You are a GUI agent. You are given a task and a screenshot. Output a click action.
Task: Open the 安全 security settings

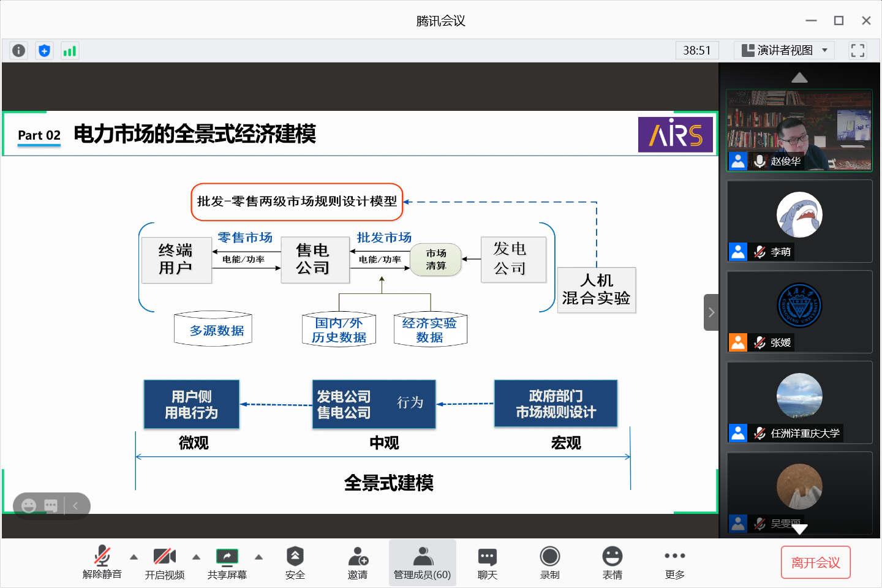[x=295, y=562]
